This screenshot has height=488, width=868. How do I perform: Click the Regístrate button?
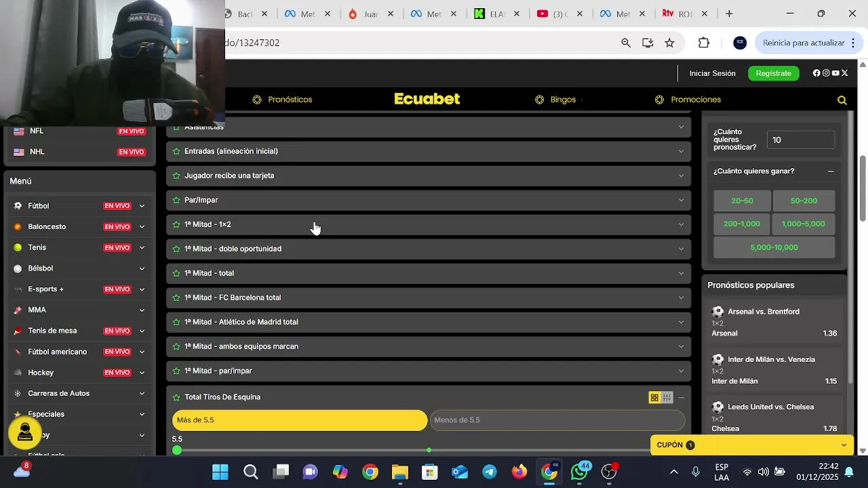click(774, 73)
